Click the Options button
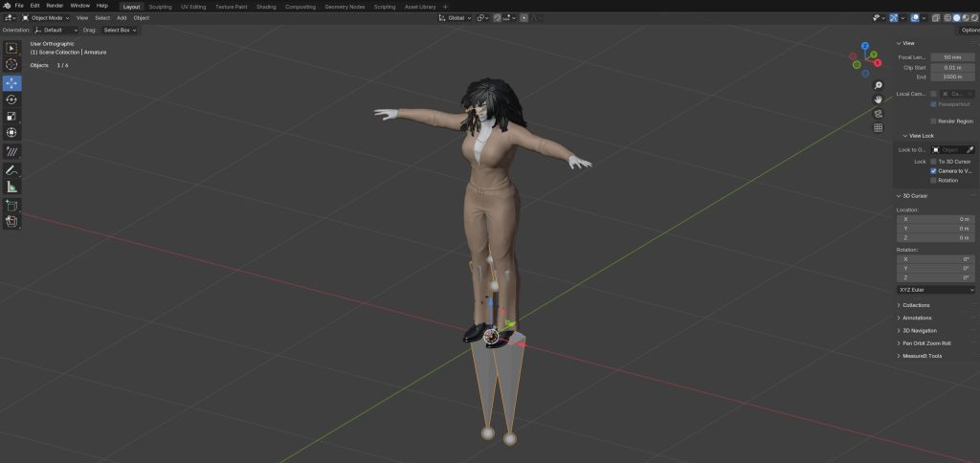Viewport: 980px width, 463px height. point(969,30)
